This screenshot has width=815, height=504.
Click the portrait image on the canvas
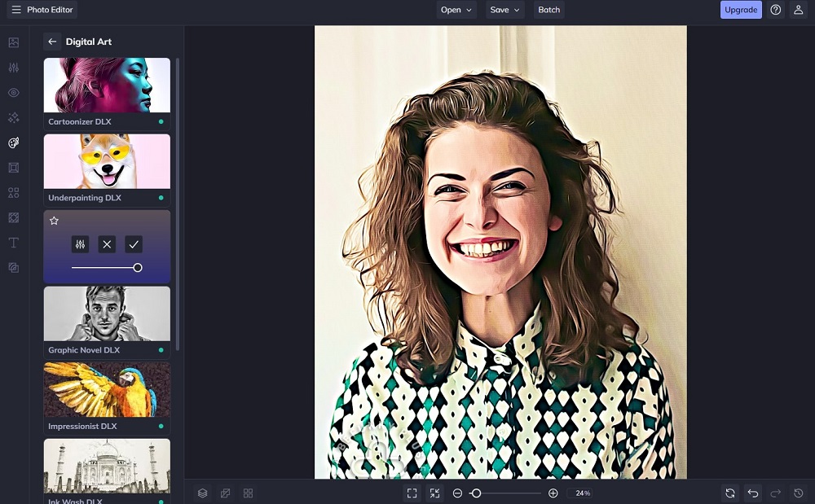(500, 252)
